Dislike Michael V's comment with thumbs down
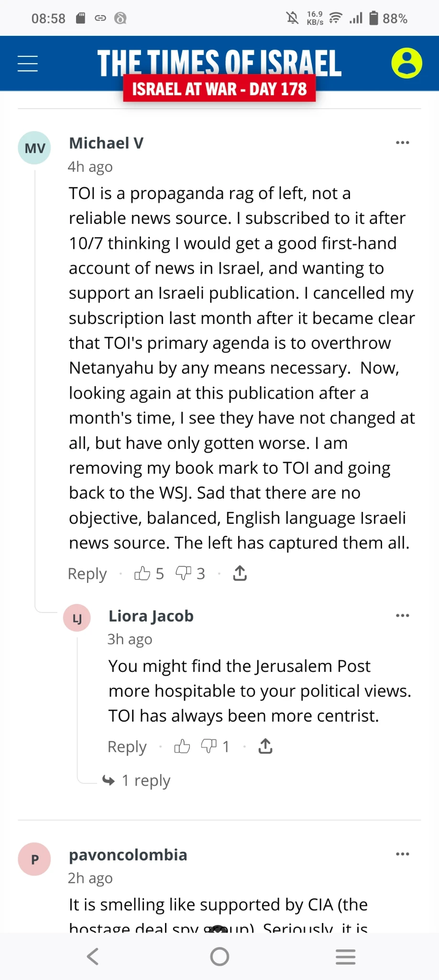 click(x=183, y=573)
